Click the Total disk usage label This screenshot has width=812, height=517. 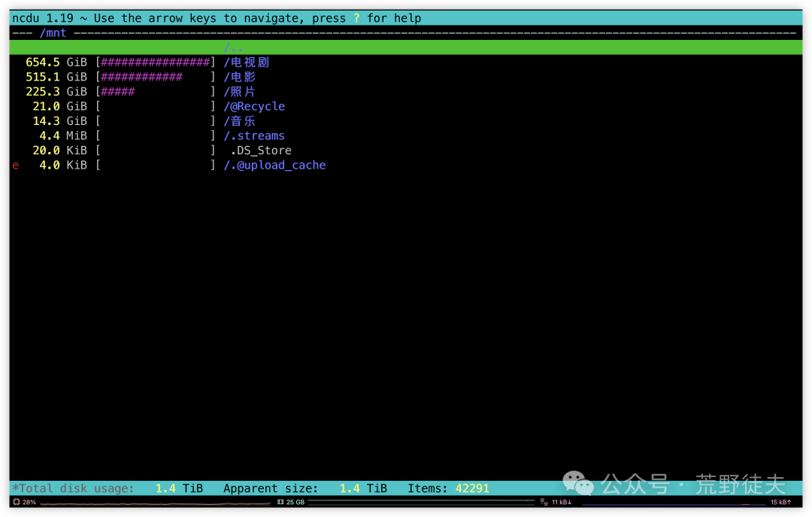click(x=73, y=488)
